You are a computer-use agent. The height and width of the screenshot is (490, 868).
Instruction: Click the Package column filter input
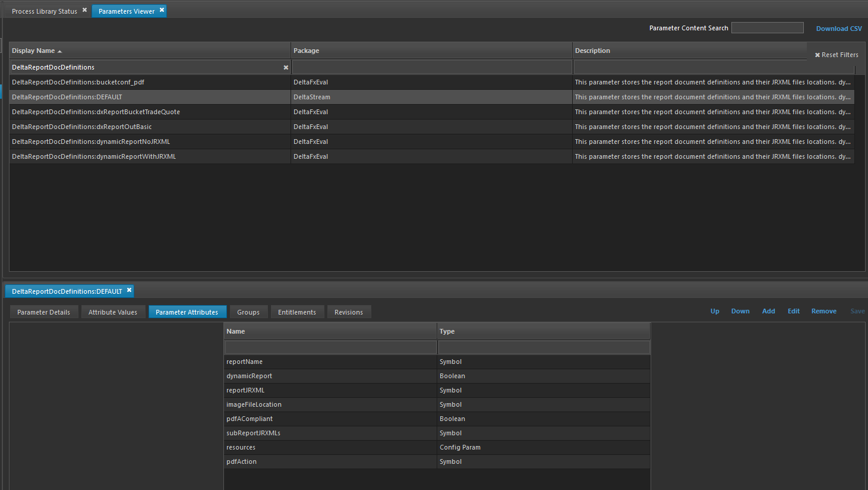point(432,67)
